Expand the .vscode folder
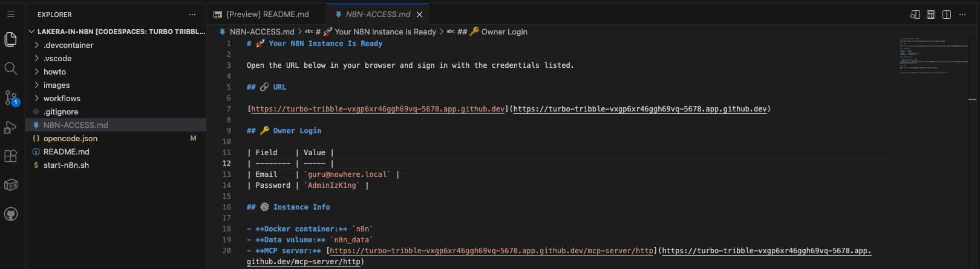 click(x=116, y=58)
